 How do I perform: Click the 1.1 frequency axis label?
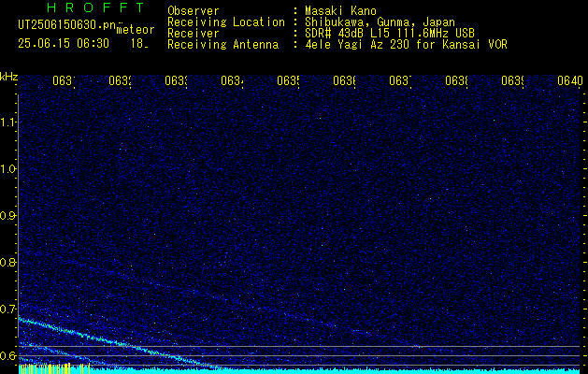[8, 122]
